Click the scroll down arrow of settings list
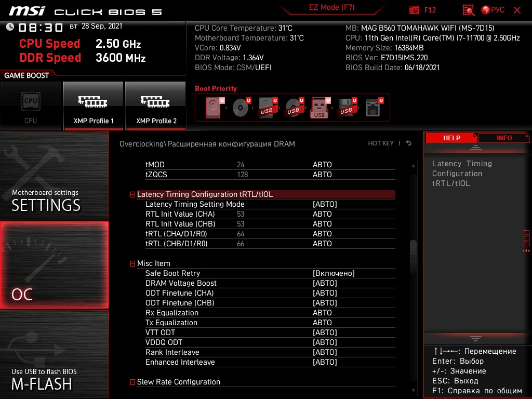This screenshot has height=399, width=532. pyautogui.click(x=413, y=391)
